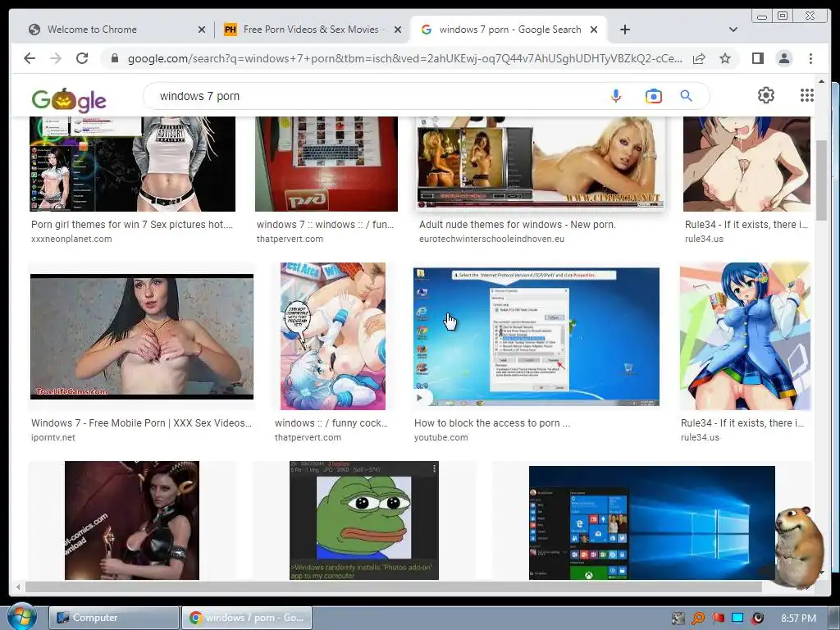Image resolution: width=840 pixels, height=630 pixels.
Task: Close the Welcome to Chrome tab
Action: point(202,30)
